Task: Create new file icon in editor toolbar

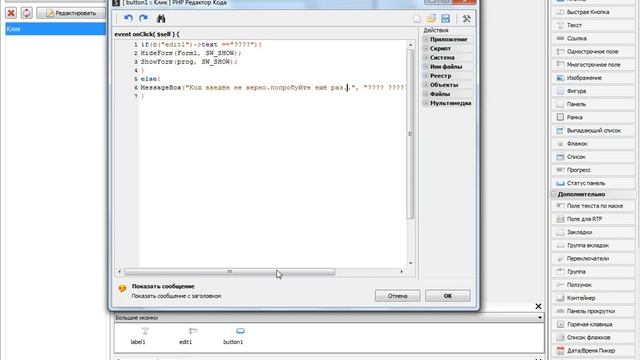Action: (x=417, y=19)
